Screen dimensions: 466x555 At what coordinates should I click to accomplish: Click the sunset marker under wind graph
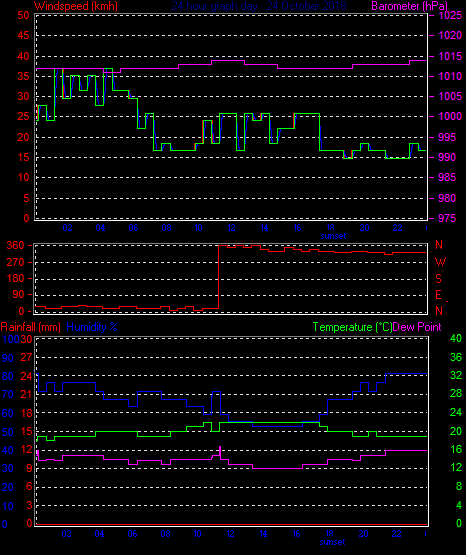coord(333,236)
